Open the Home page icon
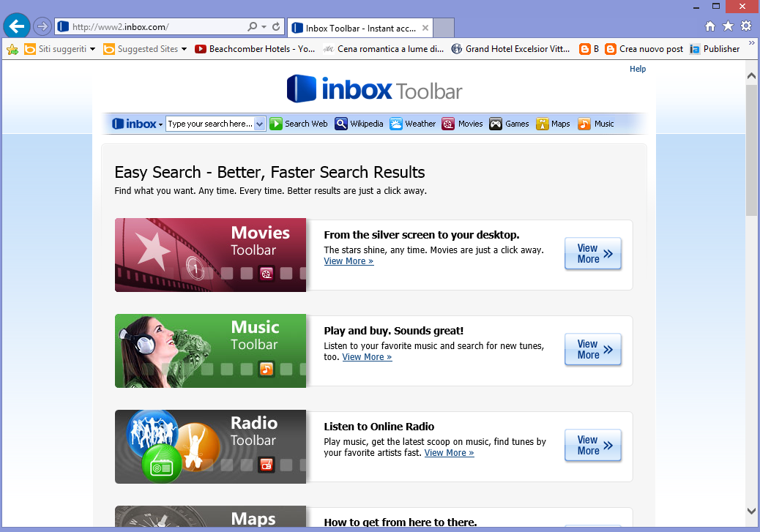 [x=710, y=26]
